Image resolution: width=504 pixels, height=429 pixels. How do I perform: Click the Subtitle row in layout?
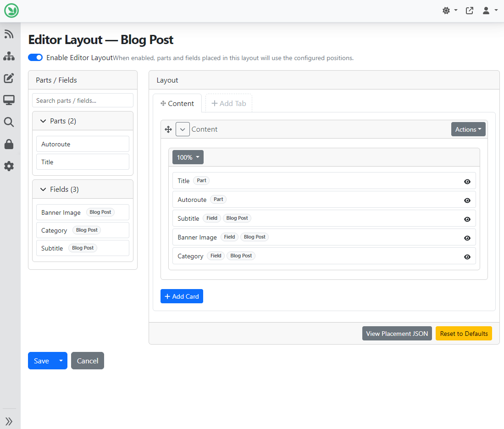[324, 218]
